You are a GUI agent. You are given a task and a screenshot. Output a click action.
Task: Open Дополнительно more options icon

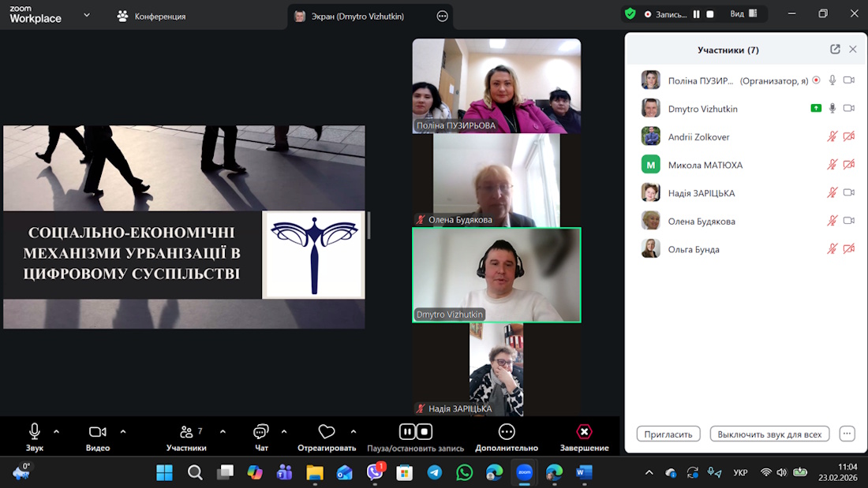pos(507,432)
